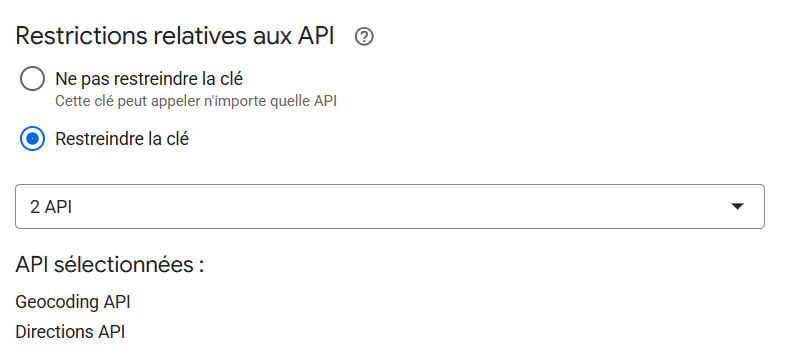Select the "Restreindre la clé" radio button

[x=32, y=139]
